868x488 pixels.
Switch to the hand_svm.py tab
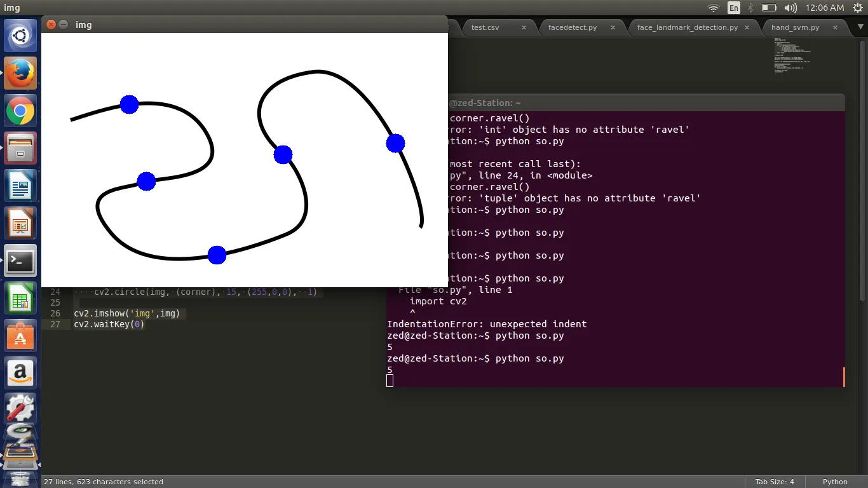(795, 27)
